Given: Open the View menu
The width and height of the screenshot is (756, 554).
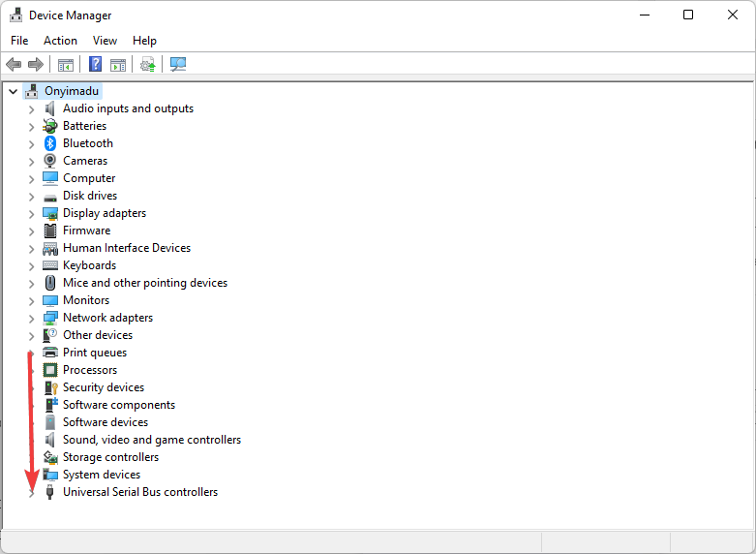Looking at the screenshot, I should [x=106, y=41].
